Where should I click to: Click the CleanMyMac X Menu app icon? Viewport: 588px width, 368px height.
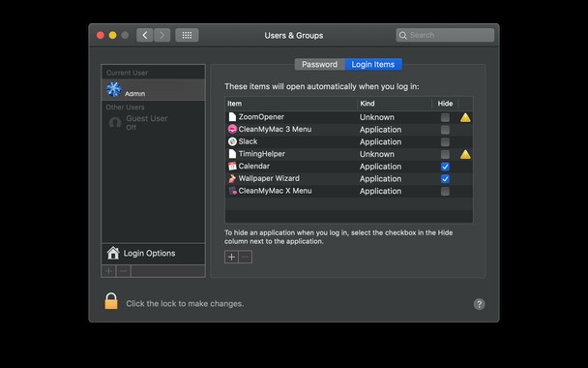tap(232, 191)
